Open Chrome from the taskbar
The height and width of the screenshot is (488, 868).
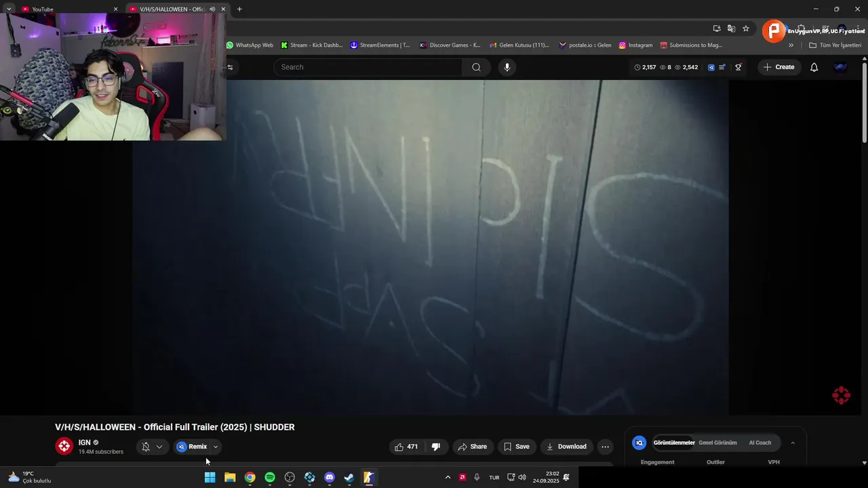(x=250, y=477)
